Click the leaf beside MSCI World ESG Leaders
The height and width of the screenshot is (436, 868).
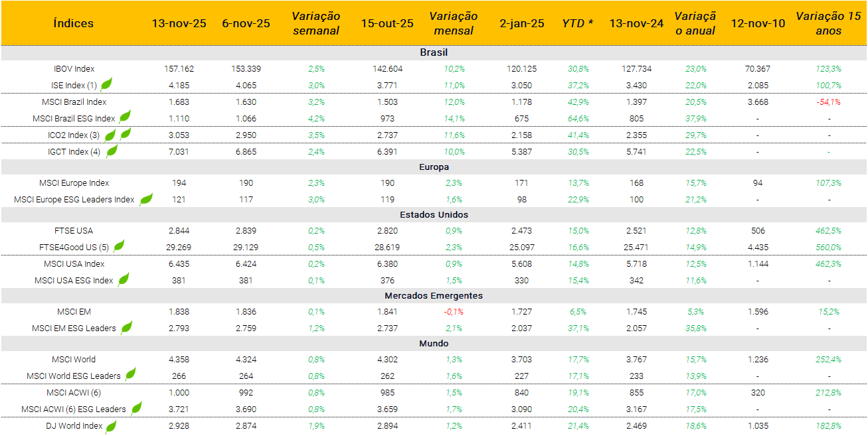(131, 374)
